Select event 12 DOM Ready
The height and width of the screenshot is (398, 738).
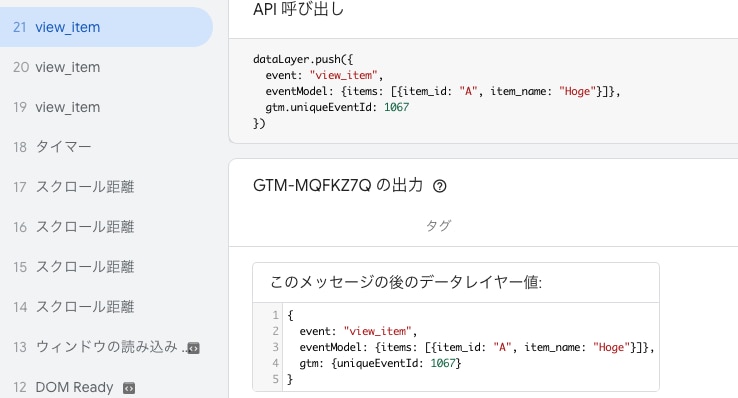pos(105,387)
